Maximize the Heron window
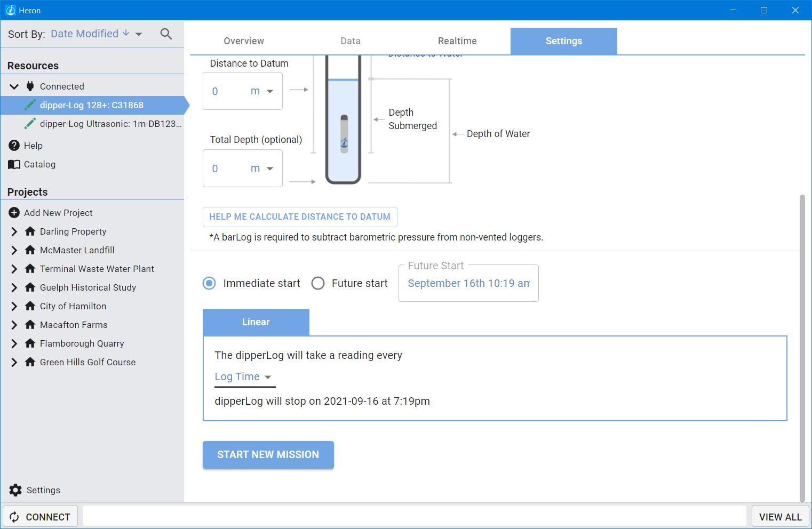The width and height of the screenshot is (812, 529). point(763,10)
